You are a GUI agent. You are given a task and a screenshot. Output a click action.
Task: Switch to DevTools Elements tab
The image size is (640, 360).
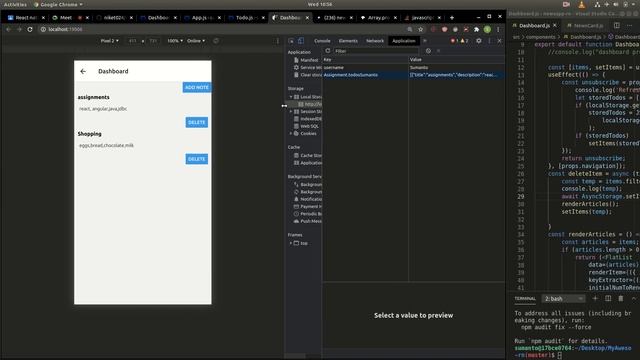(x=348, y=41)
